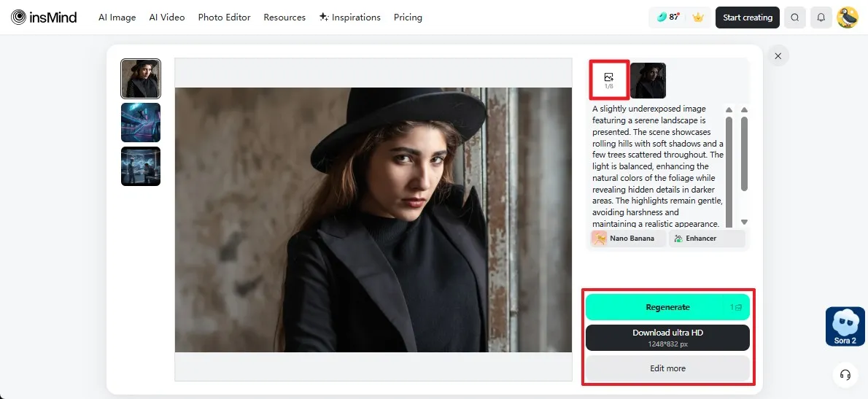The width and height of the screenshot is (868, 399).
Task: Click the insMind logo icon
Action: coord(18,18)
